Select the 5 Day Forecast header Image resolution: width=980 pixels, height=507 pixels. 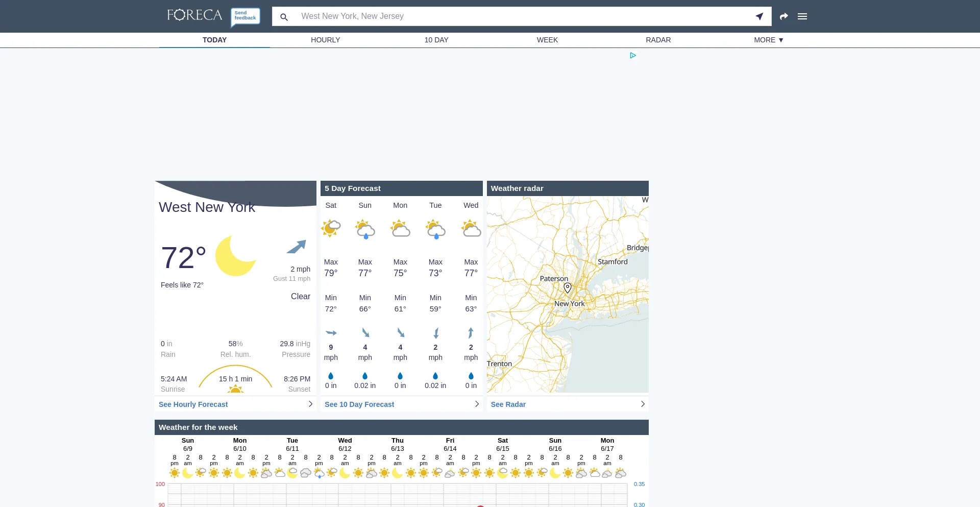[402, 188]
